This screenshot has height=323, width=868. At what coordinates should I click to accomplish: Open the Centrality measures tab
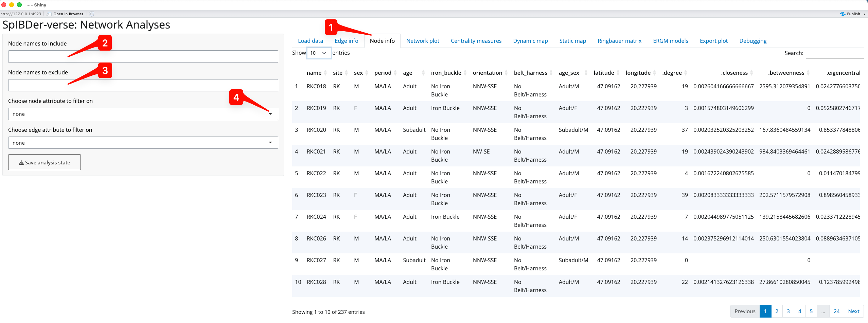pos(476,41)
